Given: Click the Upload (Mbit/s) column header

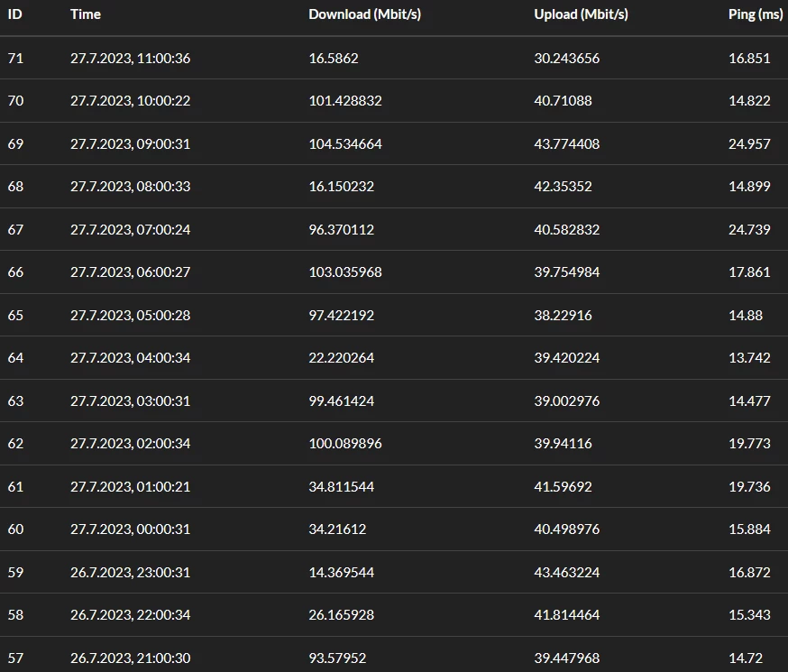Looking at the screenshot, I should tap(581, 14).
